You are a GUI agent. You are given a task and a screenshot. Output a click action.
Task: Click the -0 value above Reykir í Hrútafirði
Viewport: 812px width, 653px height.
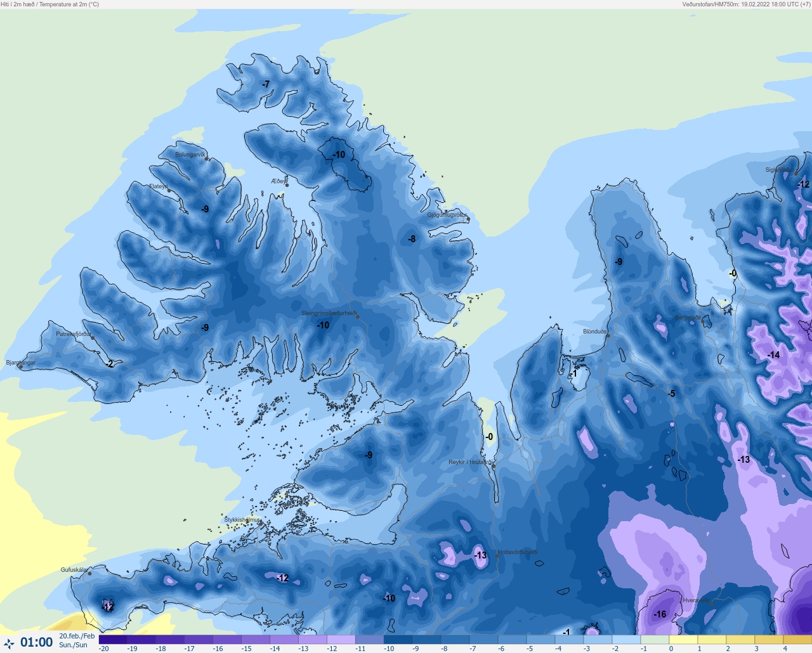(x=489, y=437)
